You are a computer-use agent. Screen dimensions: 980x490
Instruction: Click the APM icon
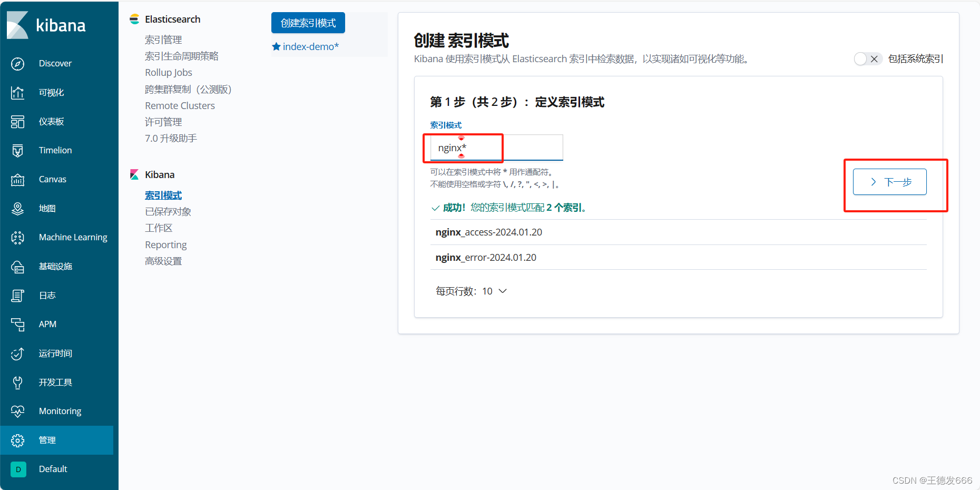(x=17, y=325)
